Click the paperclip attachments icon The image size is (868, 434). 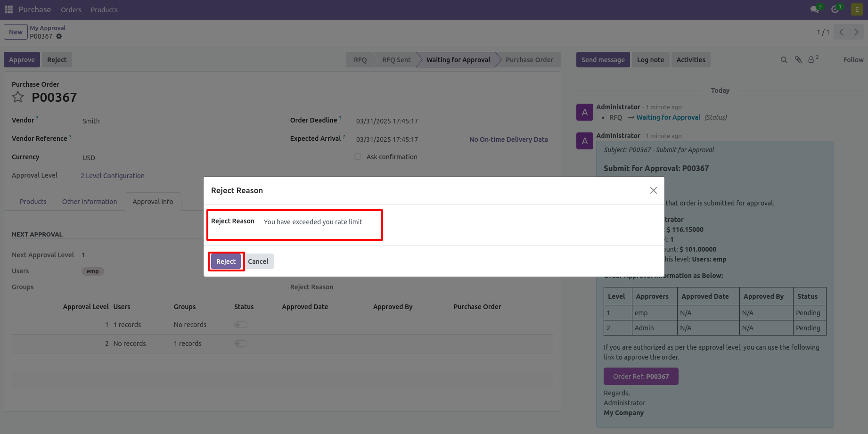pyautogui.click(x=798, y=59)
